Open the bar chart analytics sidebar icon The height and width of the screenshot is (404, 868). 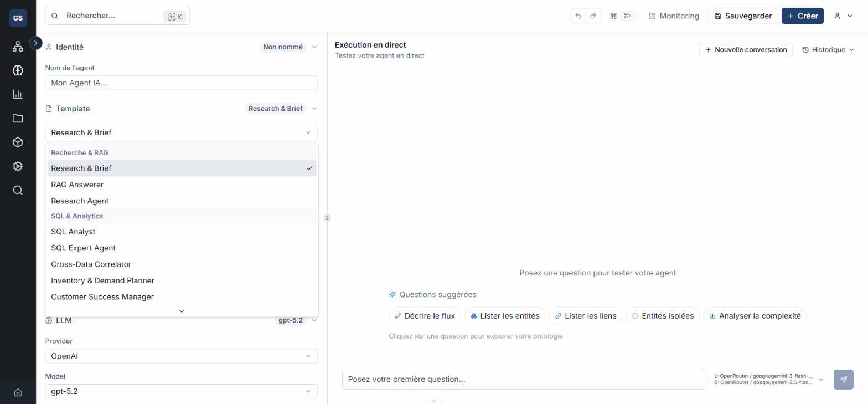click(x=18, y=94)
